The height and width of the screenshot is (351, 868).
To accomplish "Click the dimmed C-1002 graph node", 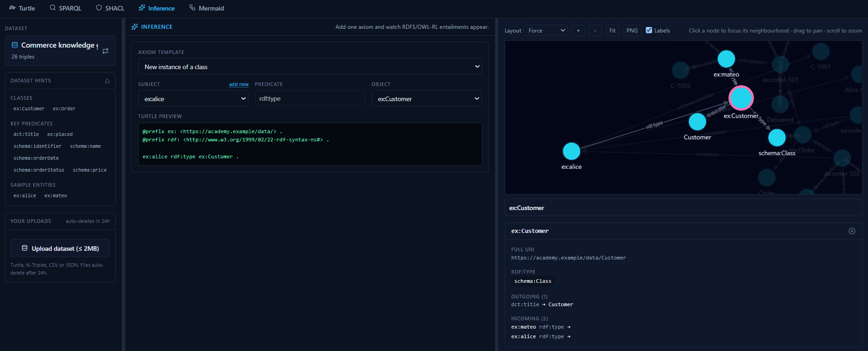I will (680, 70).
